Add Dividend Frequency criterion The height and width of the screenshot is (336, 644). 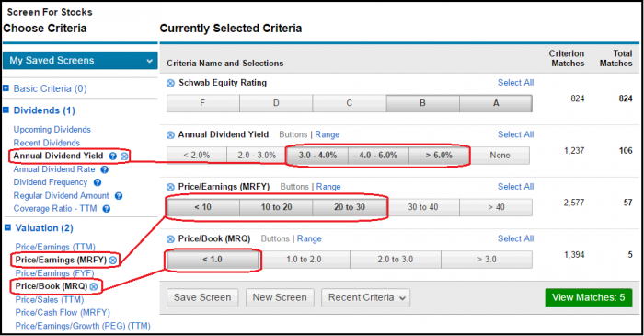tap(51, 182)
